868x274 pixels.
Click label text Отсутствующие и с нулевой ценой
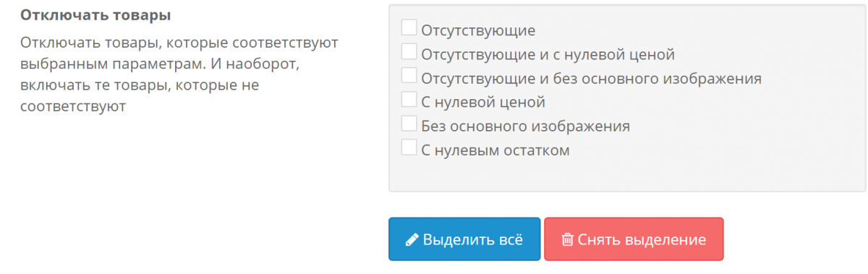coord(548,54)
